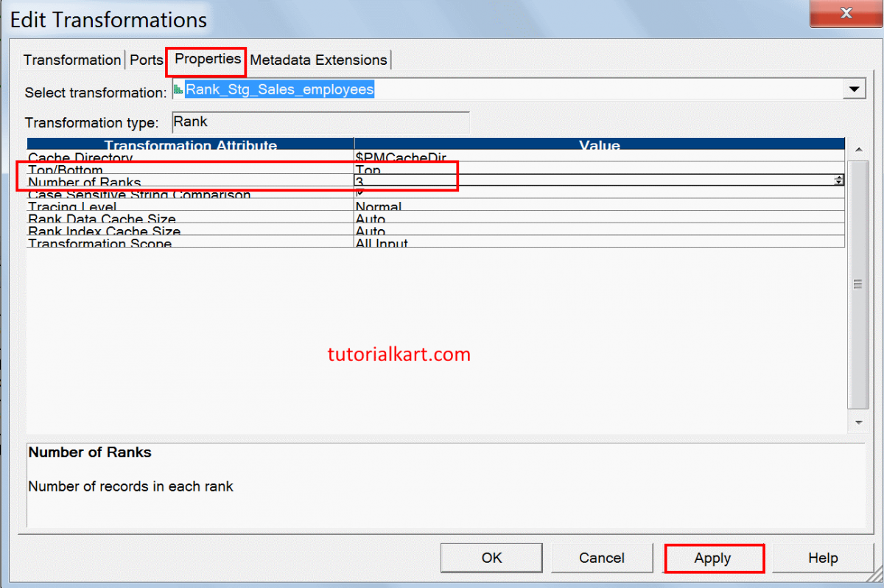Select the Properties tab
The width and height of the screenshot is (884, 588).
206,60
